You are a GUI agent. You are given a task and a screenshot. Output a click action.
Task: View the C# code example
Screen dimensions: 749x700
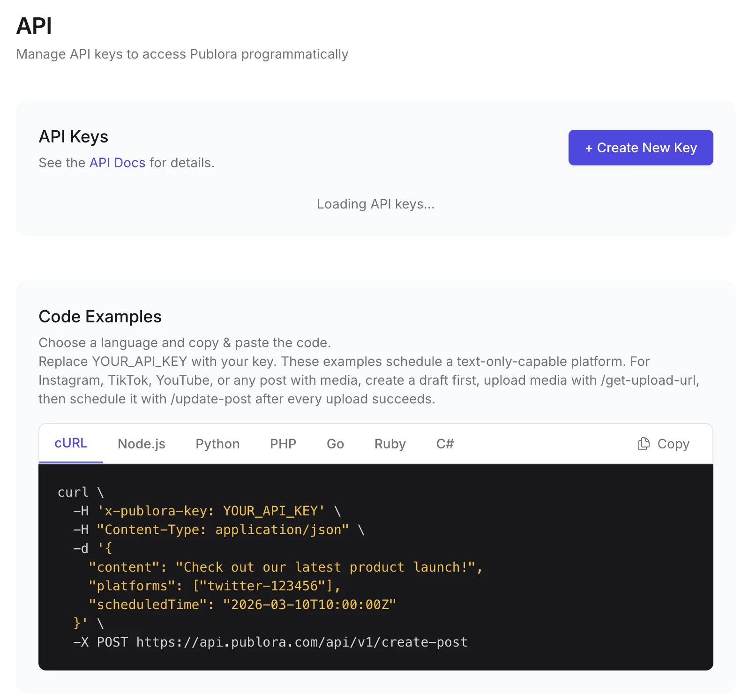pos(445,444)
